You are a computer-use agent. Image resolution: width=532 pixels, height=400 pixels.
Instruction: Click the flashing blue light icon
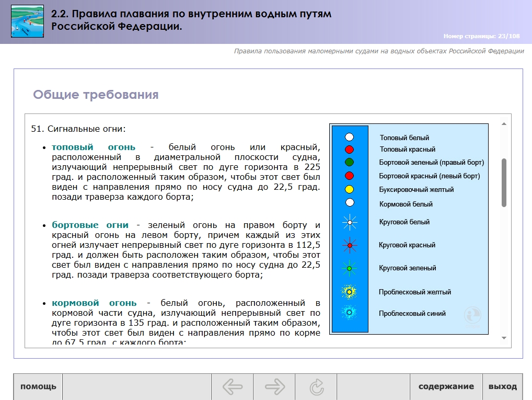point(350,313)
